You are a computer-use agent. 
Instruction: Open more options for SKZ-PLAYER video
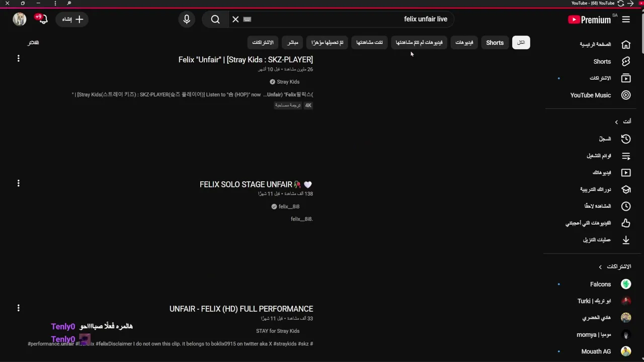18,58
